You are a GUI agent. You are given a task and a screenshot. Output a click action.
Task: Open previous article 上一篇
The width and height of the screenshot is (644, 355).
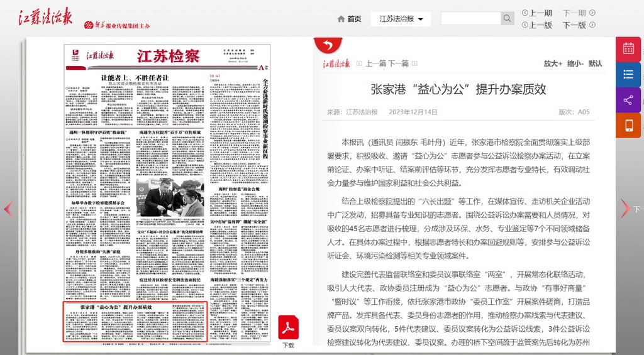[x=376, y=63]
